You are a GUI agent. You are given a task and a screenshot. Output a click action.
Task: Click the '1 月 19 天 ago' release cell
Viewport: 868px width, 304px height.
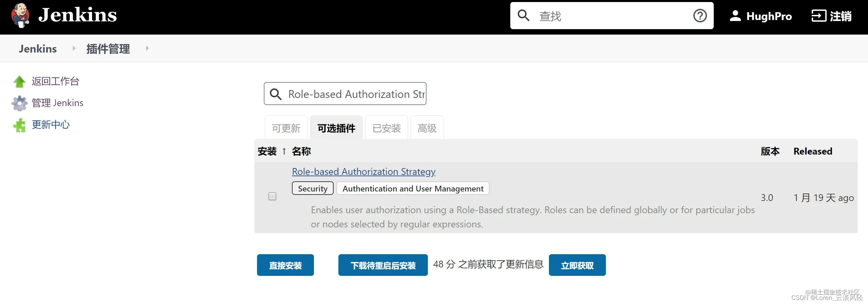point(824,198)
